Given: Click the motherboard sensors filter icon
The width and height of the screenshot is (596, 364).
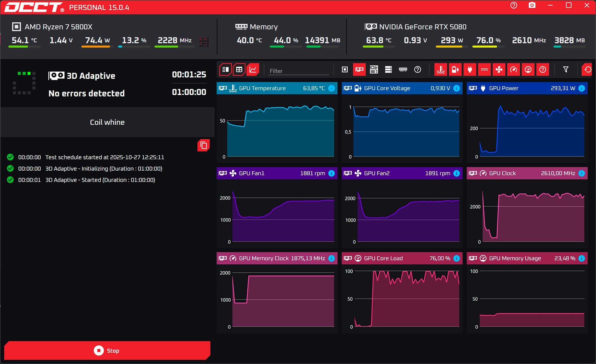Looking at the screenshot, I should pyautogui.click(x=374, y=70).
